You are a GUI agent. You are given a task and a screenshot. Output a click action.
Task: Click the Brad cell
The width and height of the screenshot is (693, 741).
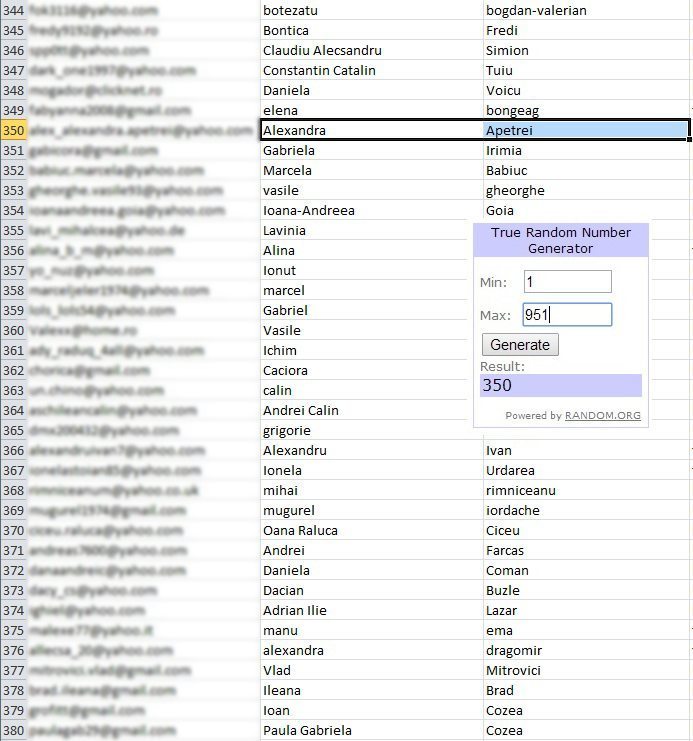pyautogui.click(x=586, y=690)
